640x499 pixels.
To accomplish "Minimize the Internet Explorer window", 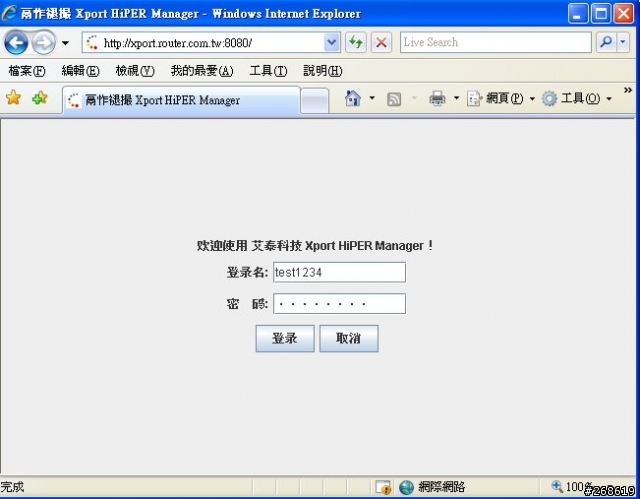I will (x=578, y=13).
